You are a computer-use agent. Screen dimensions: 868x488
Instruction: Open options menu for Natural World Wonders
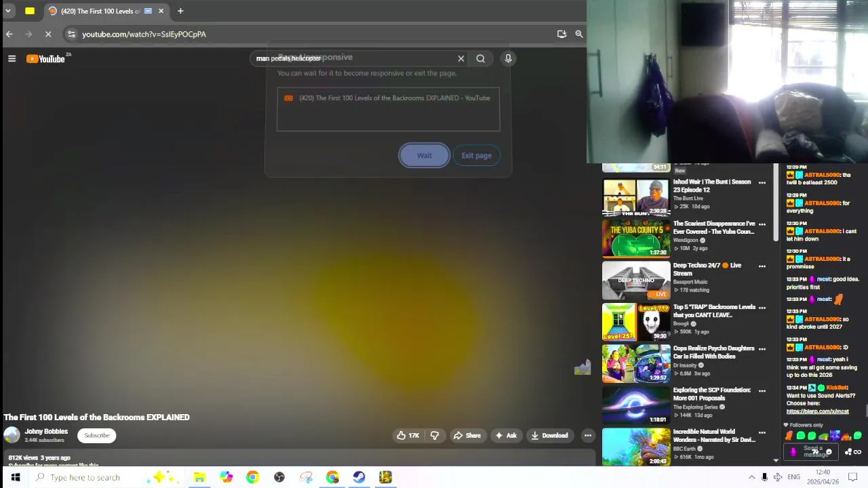pyautogui.click(x=762, y=432)
